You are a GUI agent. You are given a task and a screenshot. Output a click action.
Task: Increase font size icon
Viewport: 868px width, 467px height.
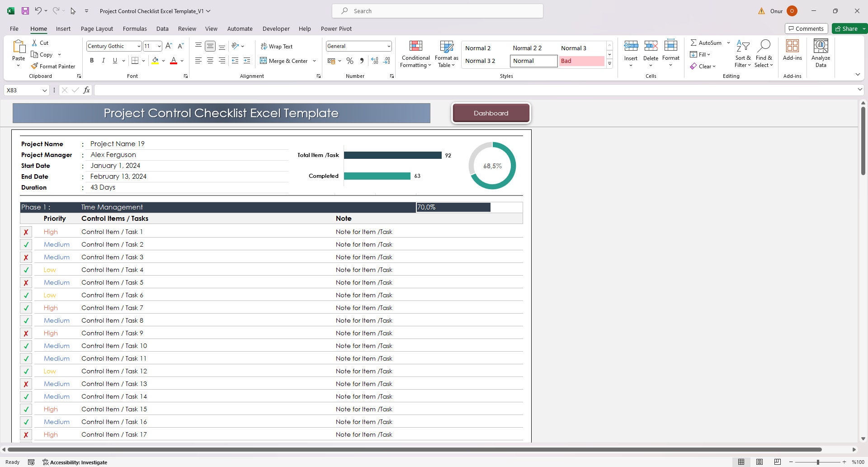169,46
